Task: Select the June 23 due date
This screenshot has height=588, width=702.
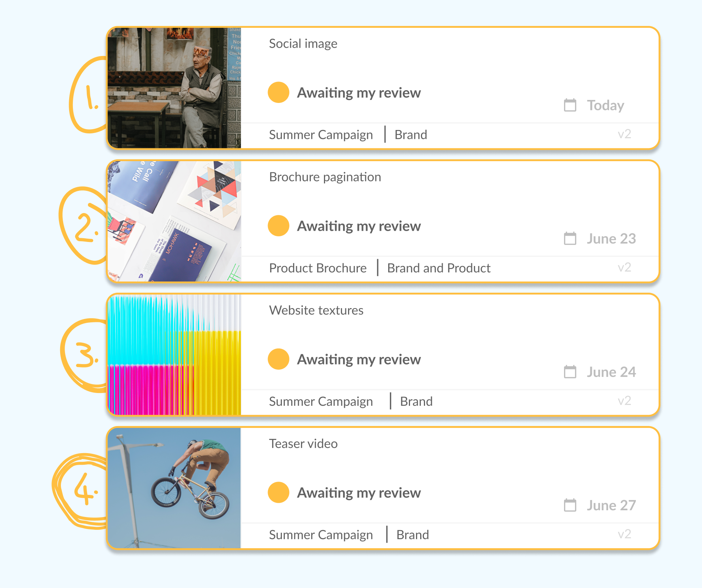Action: tap(611, 239)
